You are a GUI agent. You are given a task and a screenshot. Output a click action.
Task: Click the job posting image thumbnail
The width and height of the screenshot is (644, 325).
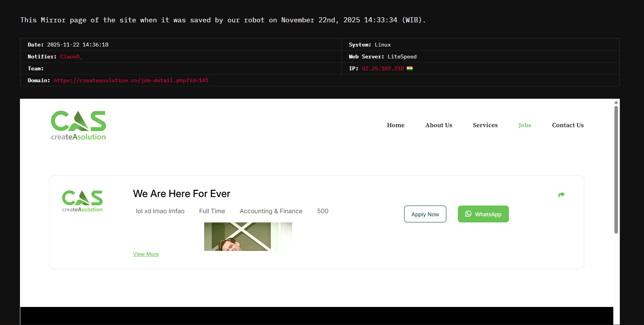coord(248,237)
